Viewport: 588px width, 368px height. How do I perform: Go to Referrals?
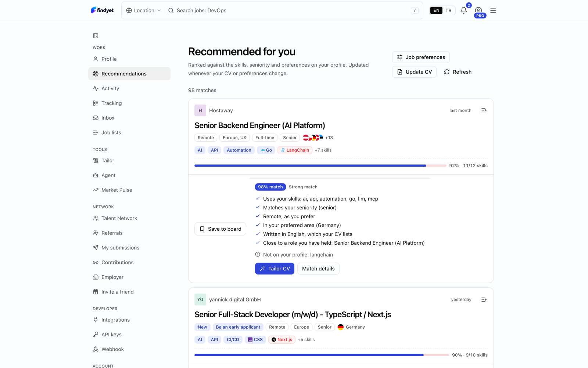129,233
